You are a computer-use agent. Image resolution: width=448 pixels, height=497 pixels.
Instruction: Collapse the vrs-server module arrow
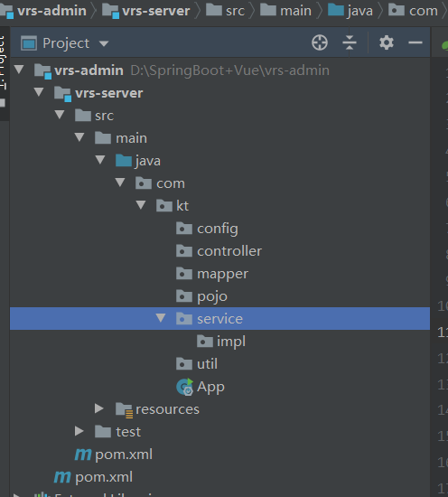pos(39,92)
